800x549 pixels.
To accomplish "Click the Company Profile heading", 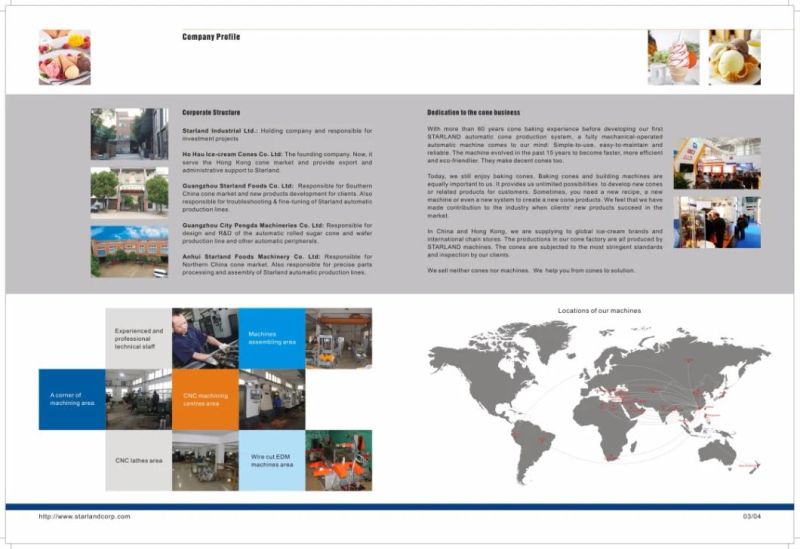I will [x=211, y=37].
